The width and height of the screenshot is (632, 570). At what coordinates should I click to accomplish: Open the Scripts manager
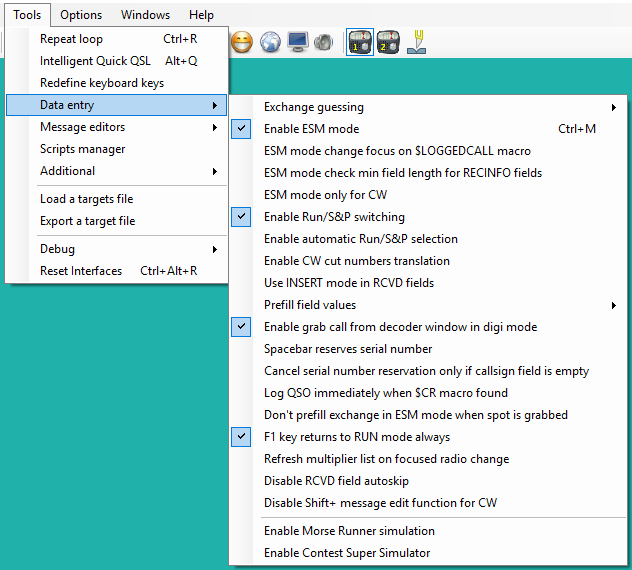tap(116, 149)
